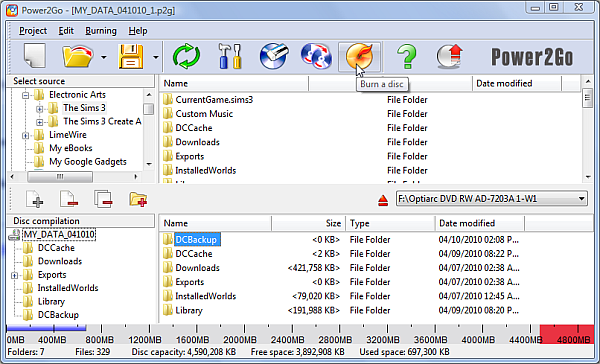This screenshot has width=600, height=364.
Task: Open the Edit menu
Action: 66,31
